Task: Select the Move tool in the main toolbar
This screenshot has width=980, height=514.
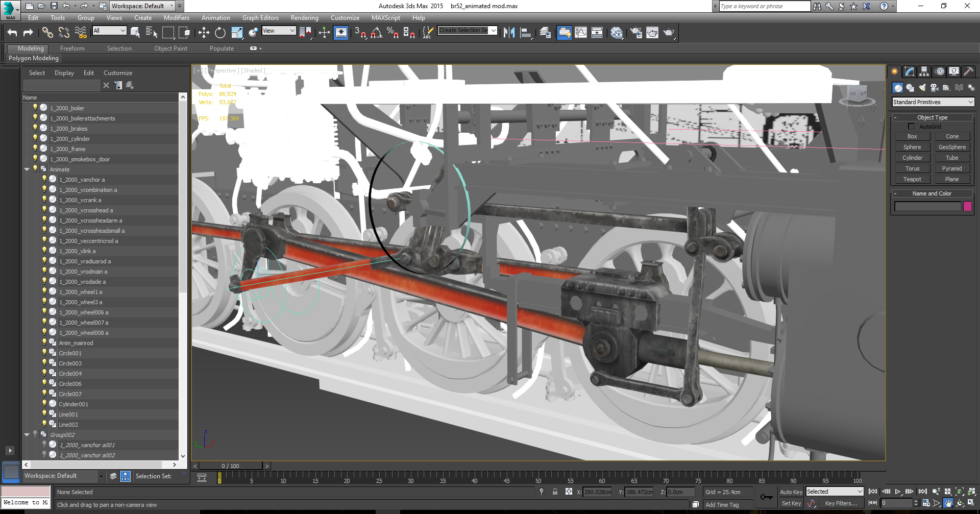Action: [x=204, y=33]
